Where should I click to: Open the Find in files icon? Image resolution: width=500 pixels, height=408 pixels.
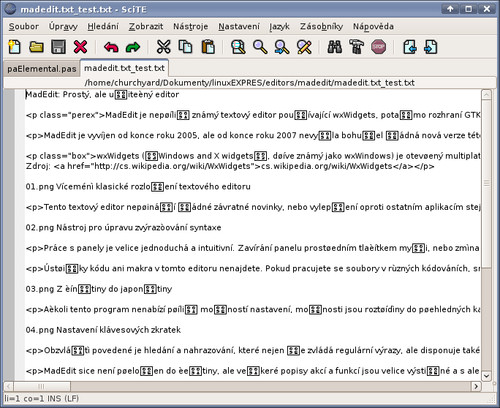238,47
